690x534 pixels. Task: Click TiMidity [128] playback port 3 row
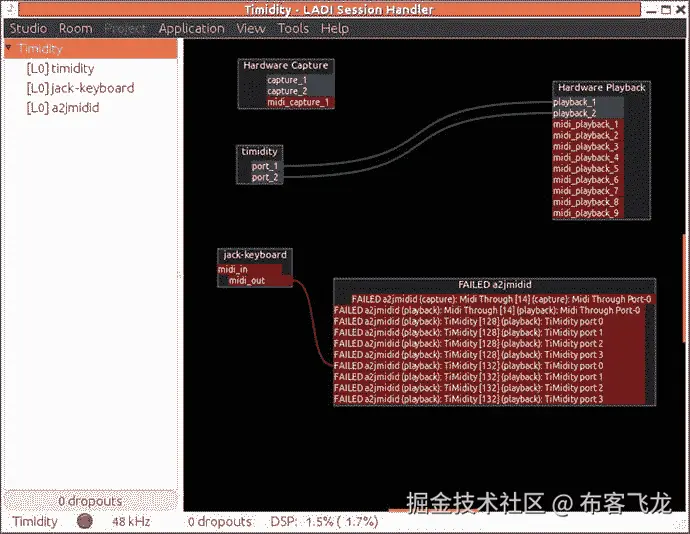[489, 354]
